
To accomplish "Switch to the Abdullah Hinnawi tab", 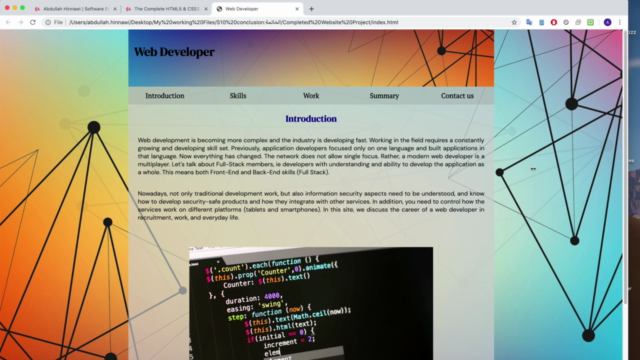I will click(x=76, y=9).
